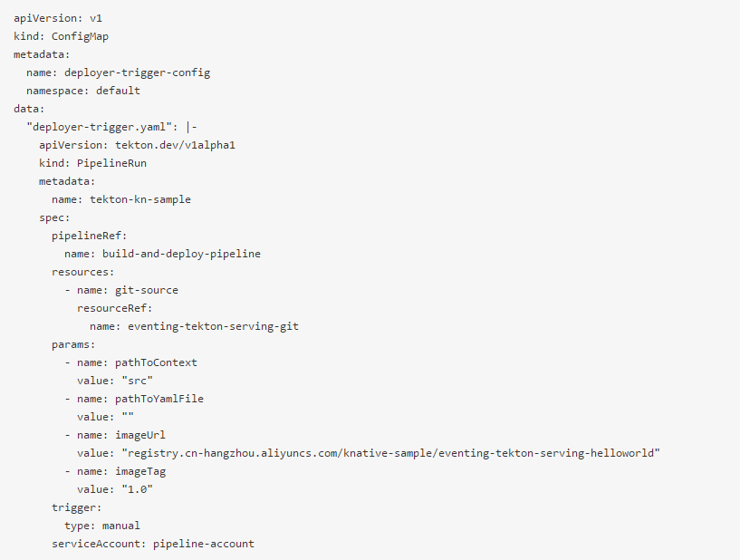
Task: Place cursor on top-level "metadata:" key
Action: click(42, 54)
